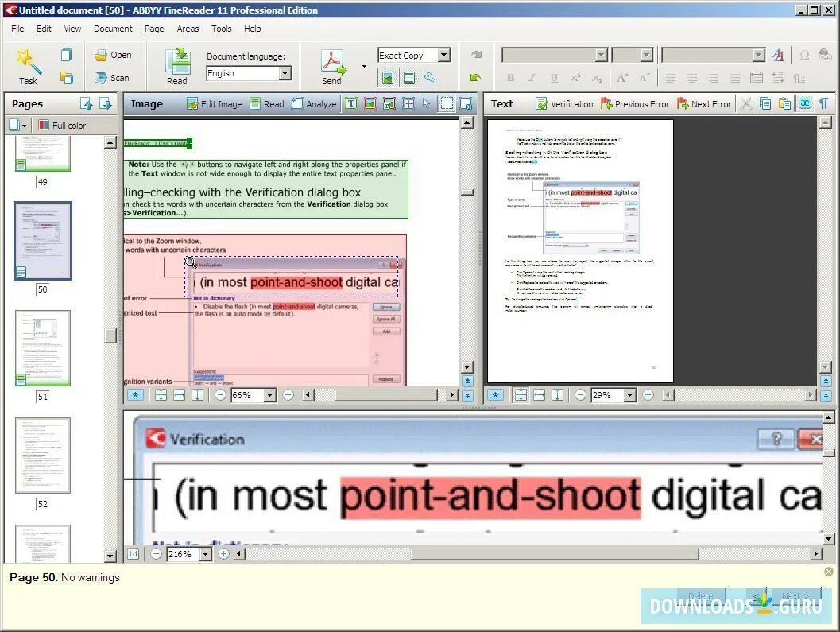
Task: Click Pages panel vertical scrollbar thumb
Action: tap(110, 335)
